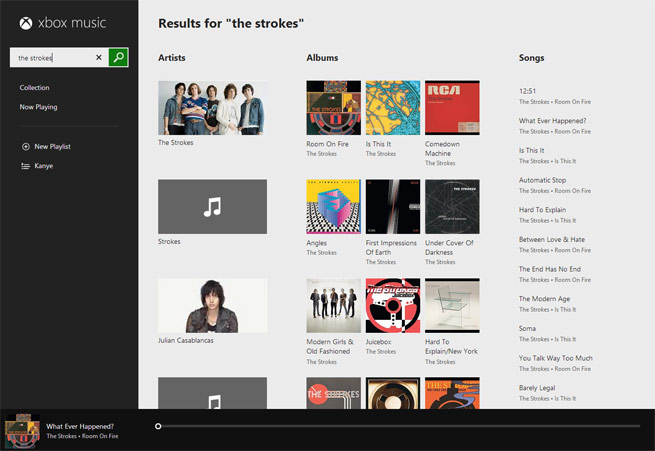Open the Kanye playlist

coord(43,166)
